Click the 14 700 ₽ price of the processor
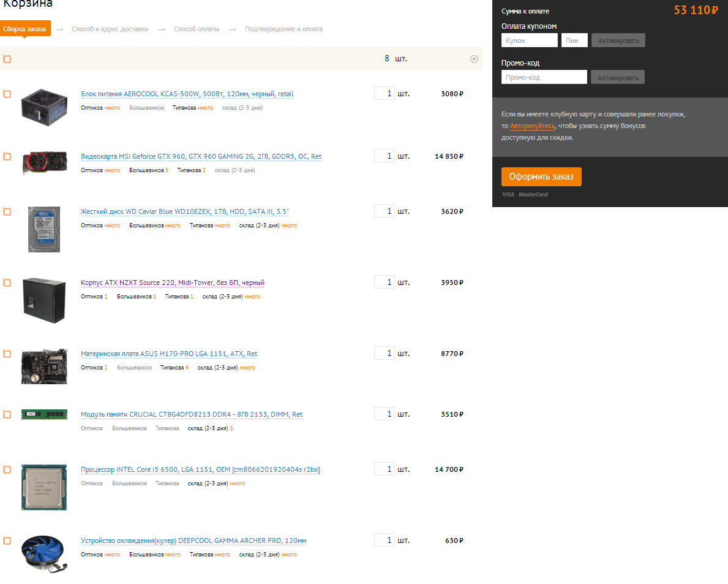Viewport: 728px width, 584px height. (449, 469)
